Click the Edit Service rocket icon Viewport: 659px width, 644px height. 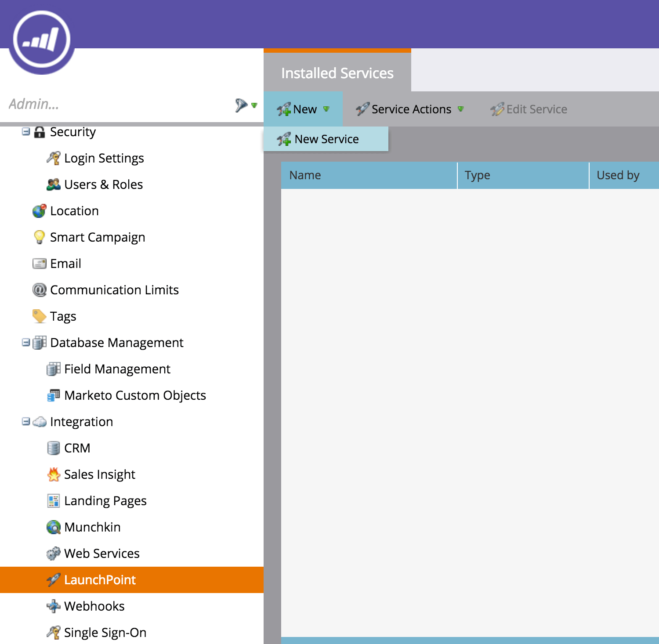(497, 109)
